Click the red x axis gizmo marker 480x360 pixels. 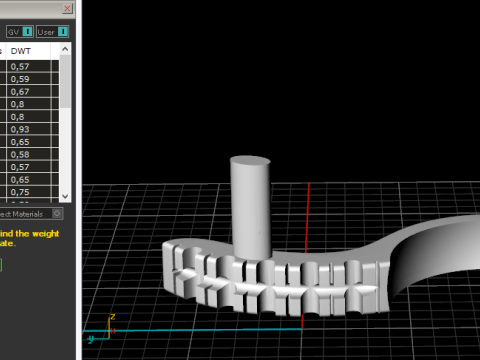coord(113,331)
